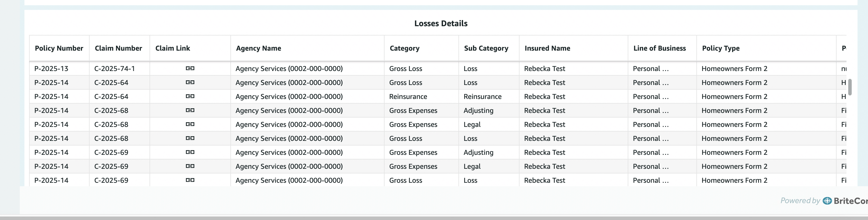Select the P-2025-13 policy number cell
The width and height of the screenshot is (868, 220).
[51, 69]
